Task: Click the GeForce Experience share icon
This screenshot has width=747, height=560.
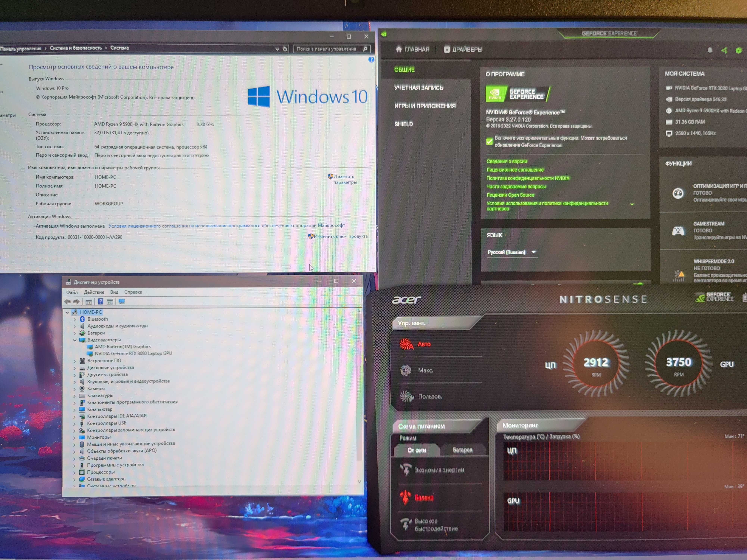Action: (x=724, y=50)
